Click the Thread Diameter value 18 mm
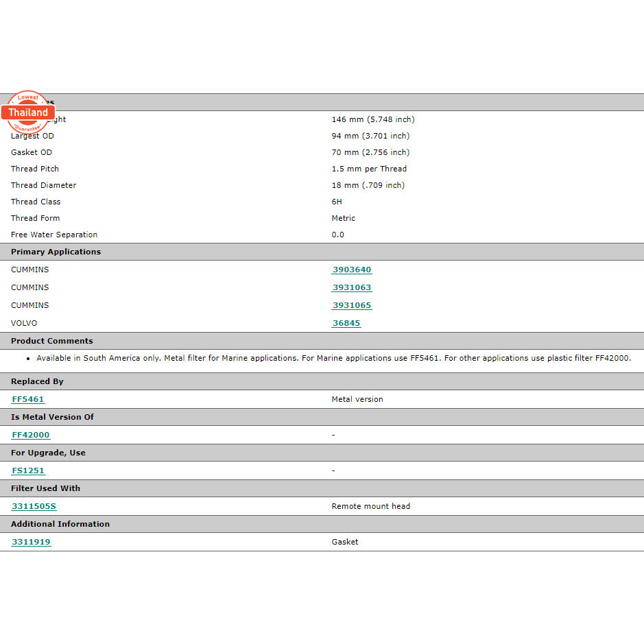Screen dimensions: 644x644 (368, 185)
